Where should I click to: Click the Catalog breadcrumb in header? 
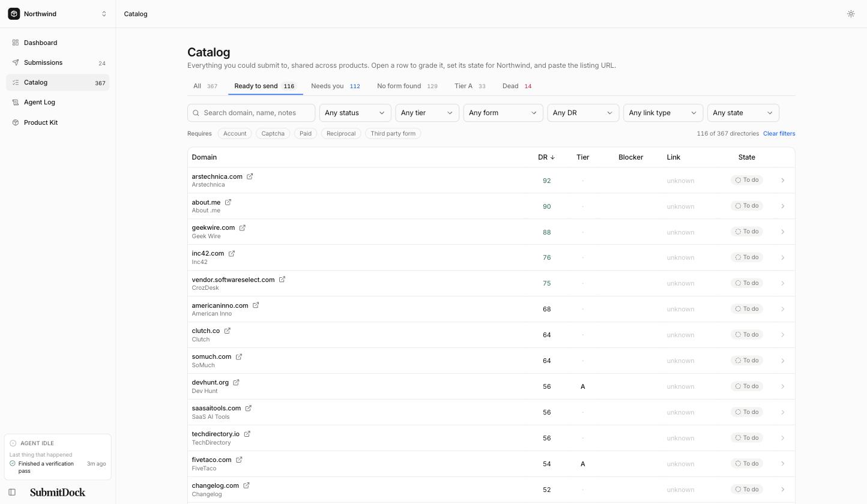pos(136,14)
